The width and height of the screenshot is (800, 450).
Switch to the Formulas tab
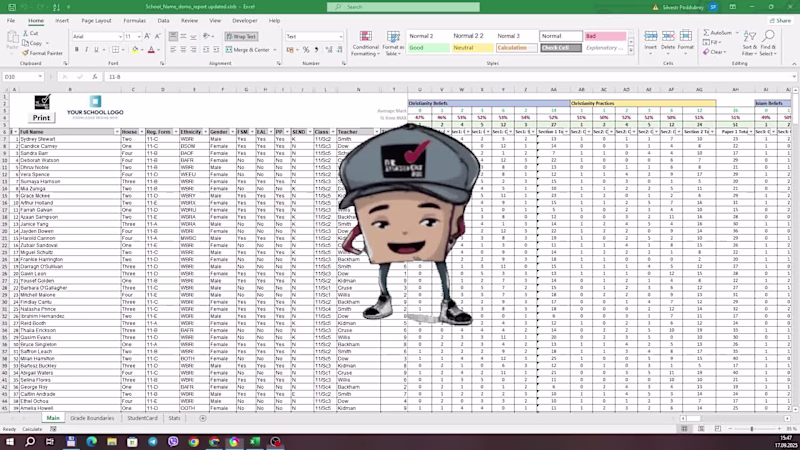134,20
